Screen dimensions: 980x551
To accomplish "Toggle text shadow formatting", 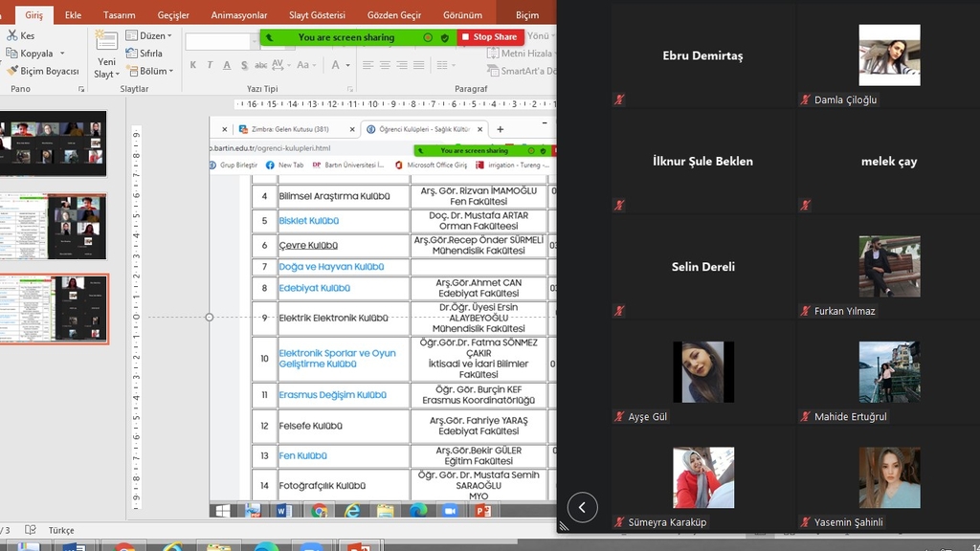I will click(x=244, y=65).
